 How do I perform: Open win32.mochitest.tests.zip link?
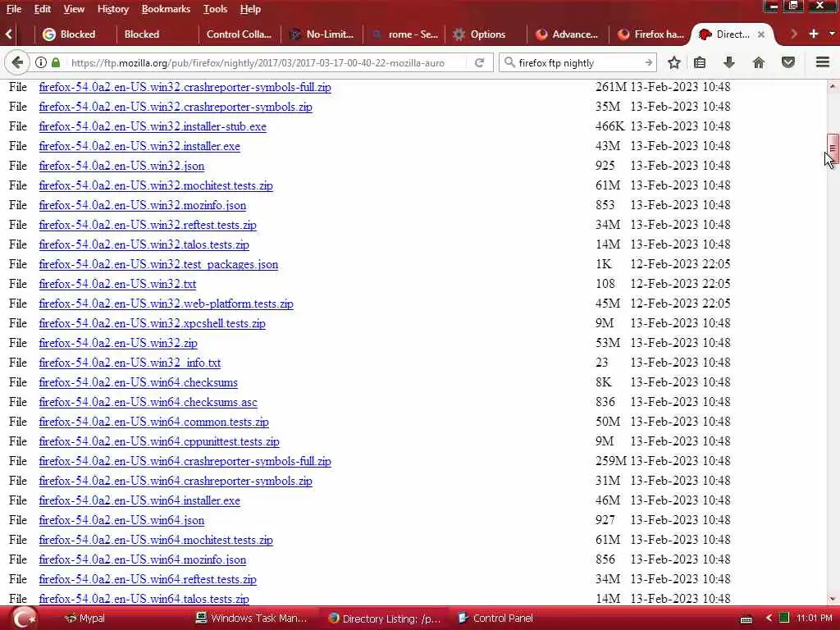click(156, 186)
